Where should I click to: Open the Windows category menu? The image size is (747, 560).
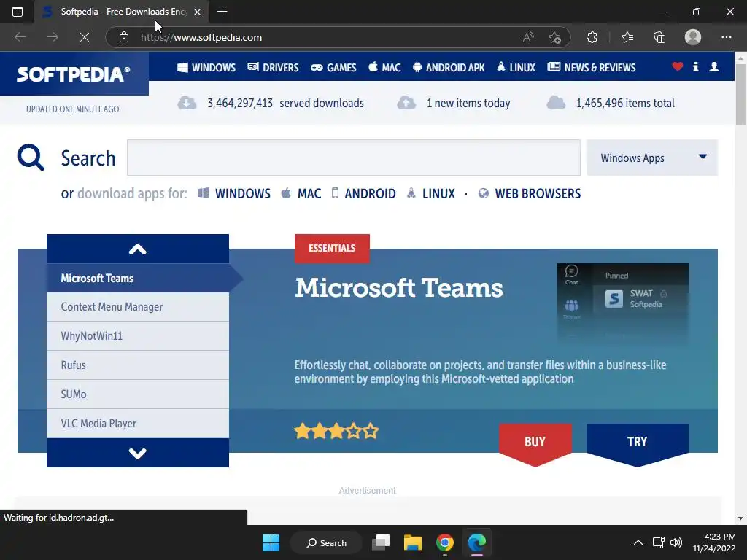point(206,68)
